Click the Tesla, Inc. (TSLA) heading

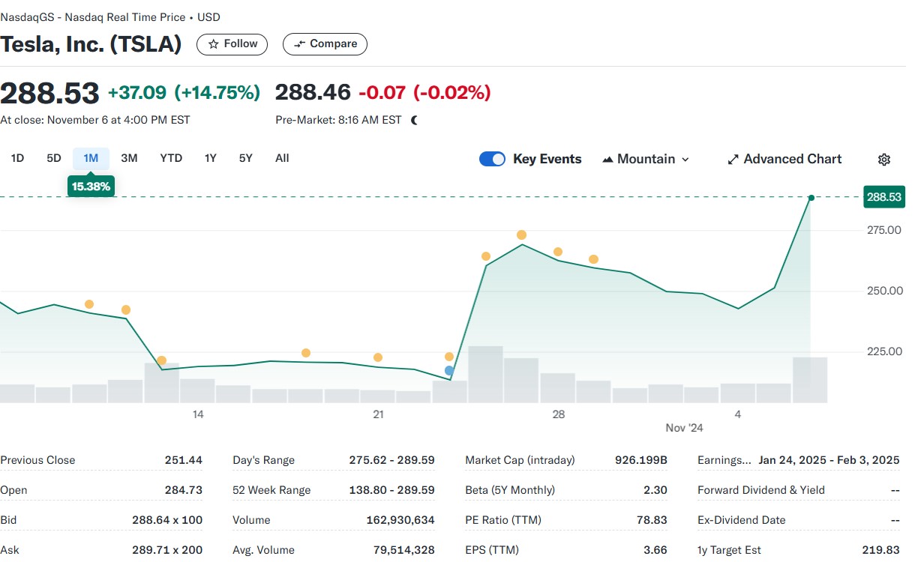[91, 44]
